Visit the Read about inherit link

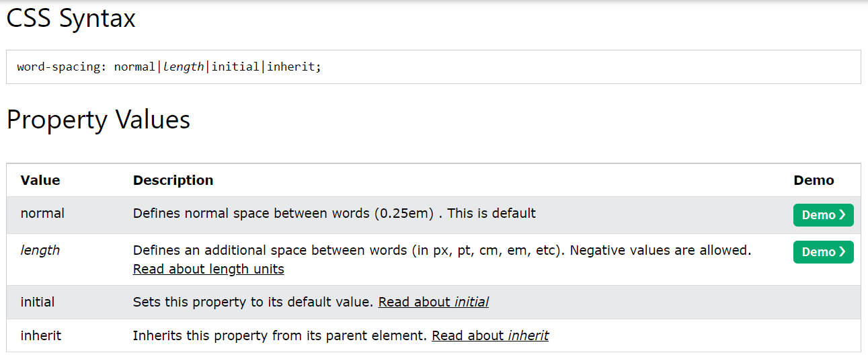pyautogui.click(x=490, y=335)
